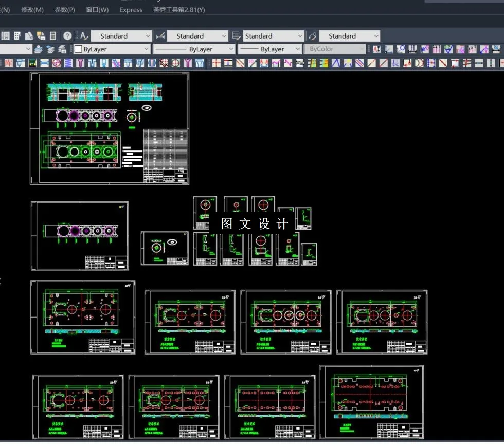Viewport: 504px width, 447px height.
Task: Open the multileader style Standard dropdown
Action: pos(350,36)
